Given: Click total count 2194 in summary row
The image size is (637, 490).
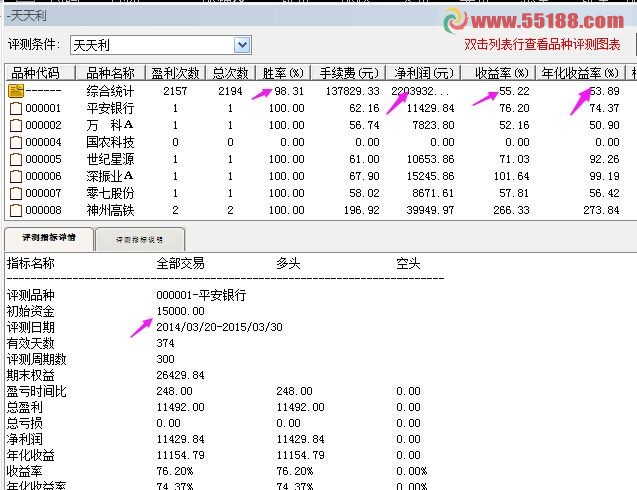Looking at the screenshot, I should click(230, 91).
